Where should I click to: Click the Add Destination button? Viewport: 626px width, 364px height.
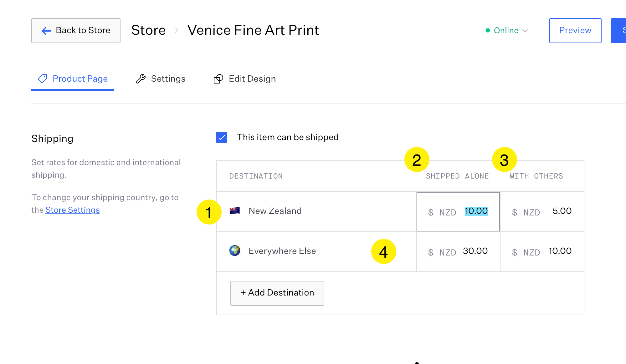pyautogui.click(x=277, y=293)
